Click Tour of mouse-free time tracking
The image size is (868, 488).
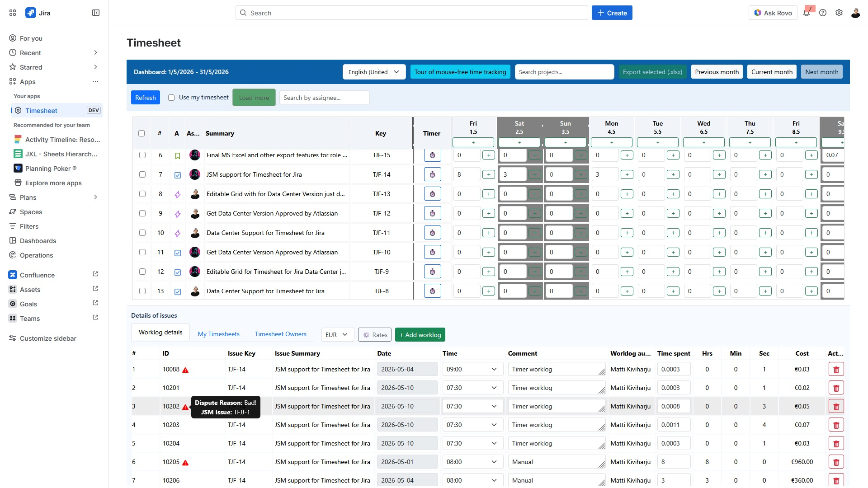tap(460, 72)
